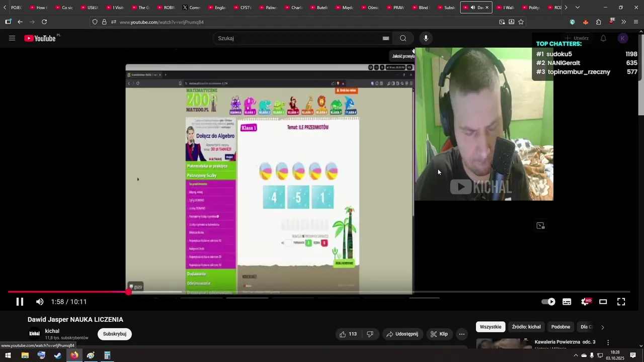Select the Wszystkie filter chip
Viewport: 644px width, 362px height.
pos(491,327)
